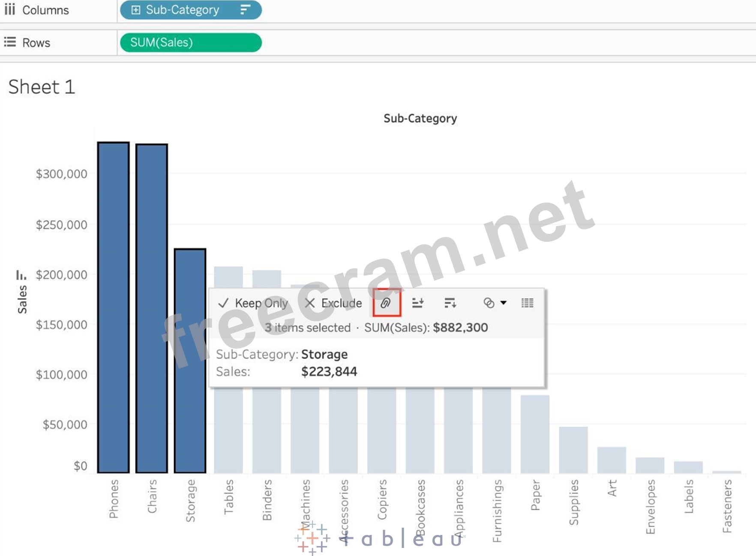Click the Rows shelf icon

10,42
